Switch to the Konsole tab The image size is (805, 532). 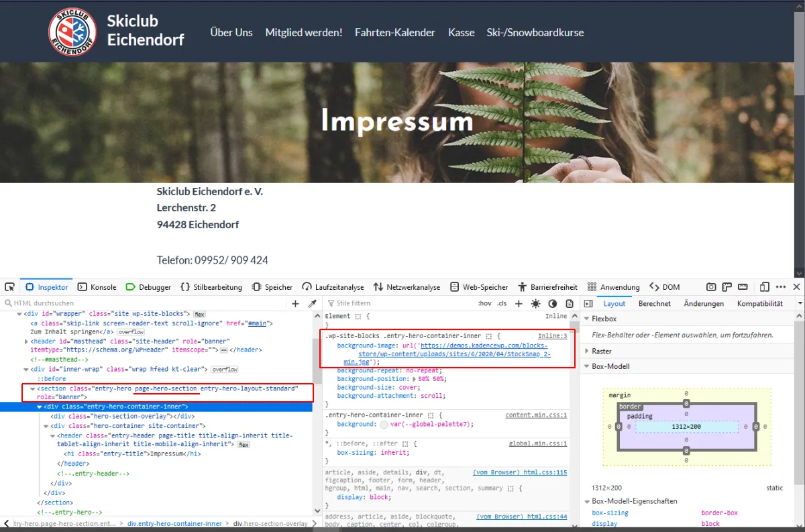click(x=97, y=287)
